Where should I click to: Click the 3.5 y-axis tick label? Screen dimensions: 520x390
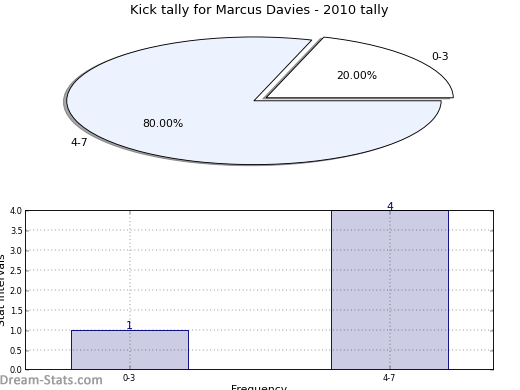(16, 231)
